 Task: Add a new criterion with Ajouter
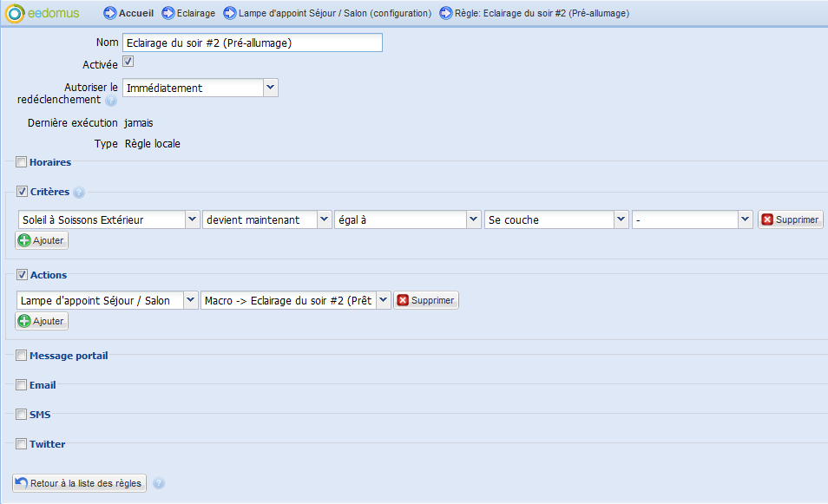pos(42,240)
